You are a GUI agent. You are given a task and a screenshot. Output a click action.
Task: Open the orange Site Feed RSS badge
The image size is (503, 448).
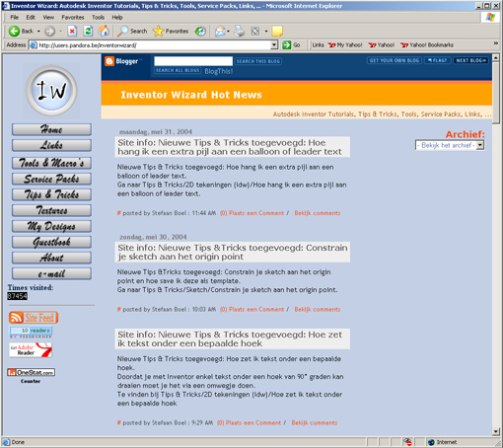point(34,318)
